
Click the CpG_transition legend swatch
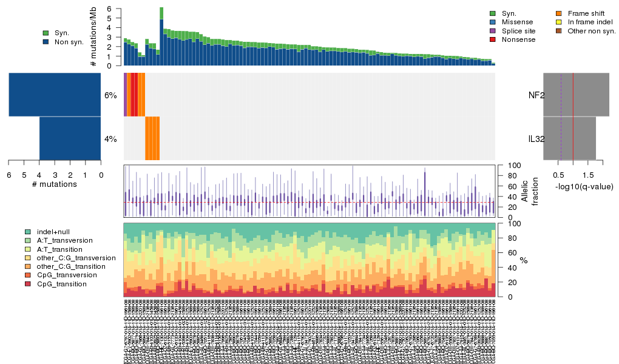(28, 284)
